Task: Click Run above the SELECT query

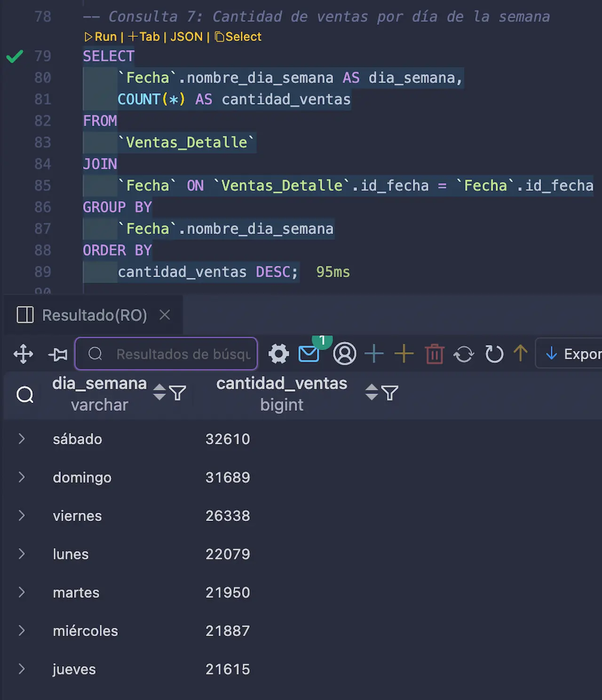Action: coord(101,37)
